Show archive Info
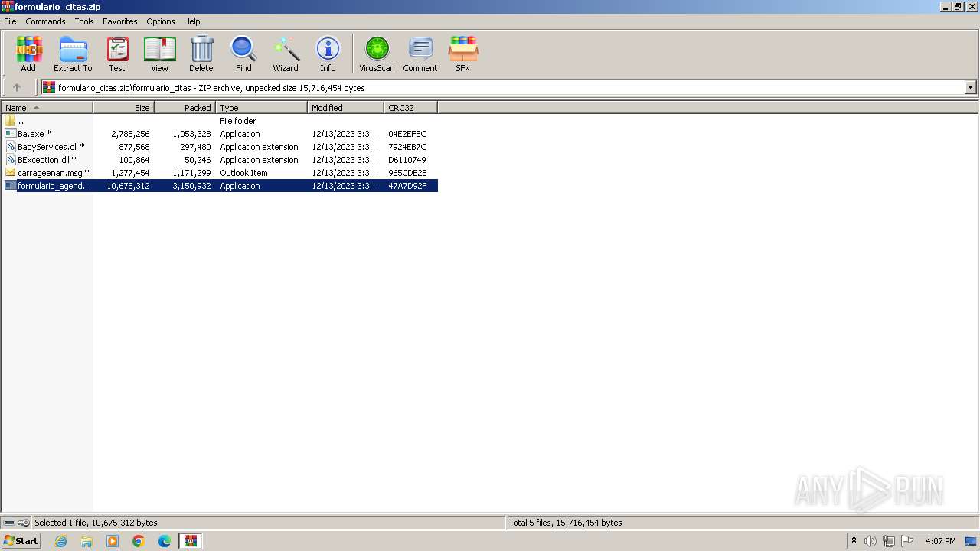 click(x=328, y=54)
